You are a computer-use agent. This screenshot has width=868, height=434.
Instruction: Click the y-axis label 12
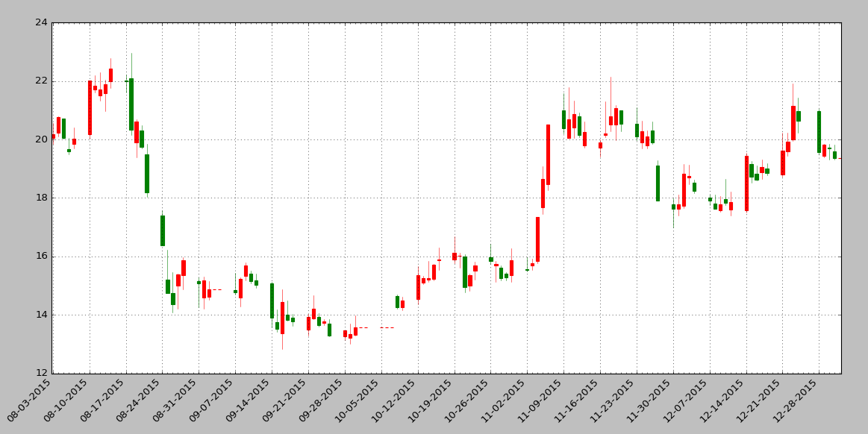pyautogui.click(x=42, y=373)
